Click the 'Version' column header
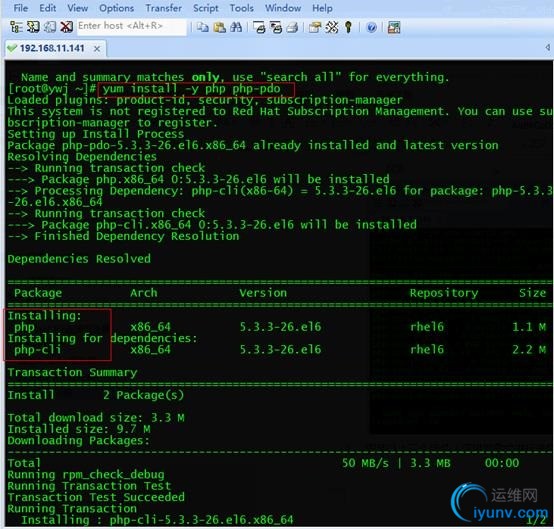The height and width of the screenshot is (529, 554). pyautogui.click(x=263, y=293)
